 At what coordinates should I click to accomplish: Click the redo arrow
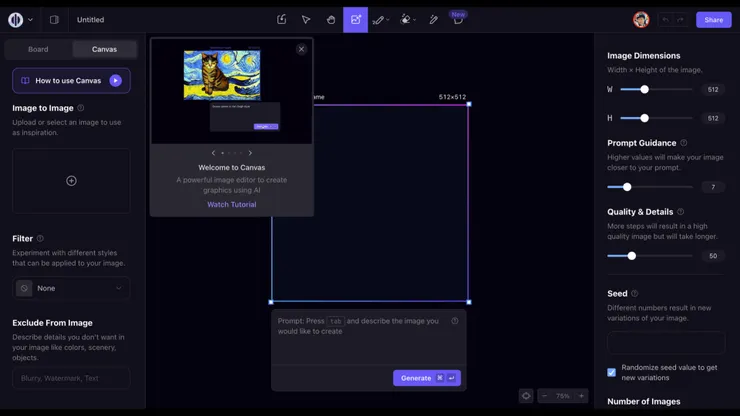click(x=680, y=20)
